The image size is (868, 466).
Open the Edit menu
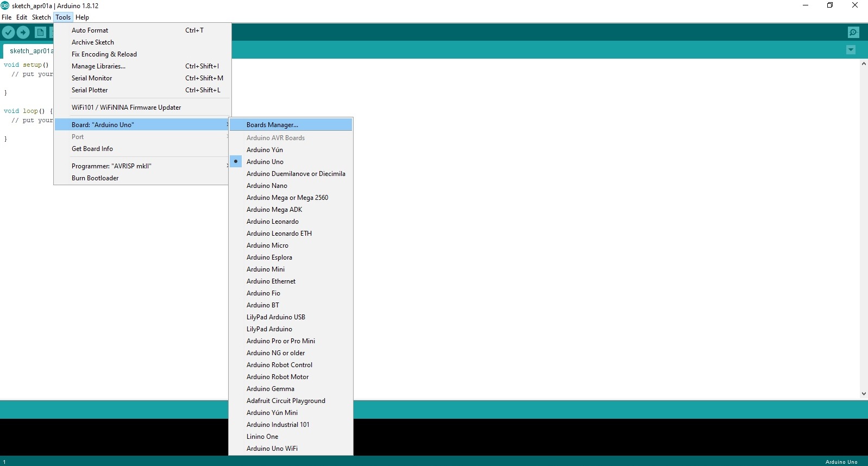click(22, 17)
